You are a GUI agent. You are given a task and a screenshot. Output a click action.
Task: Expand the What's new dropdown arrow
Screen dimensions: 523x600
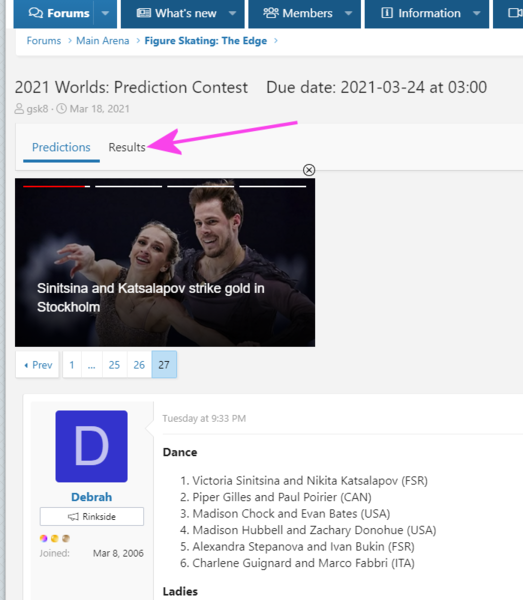pos(232,13)
